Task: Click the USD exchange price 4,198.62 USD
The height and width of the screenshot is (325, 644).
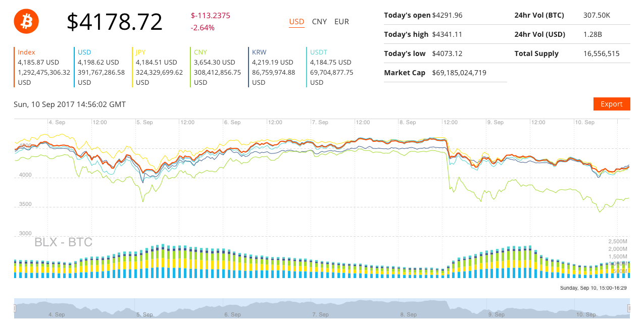Action: pyautogui.click(x=98, y=62)
